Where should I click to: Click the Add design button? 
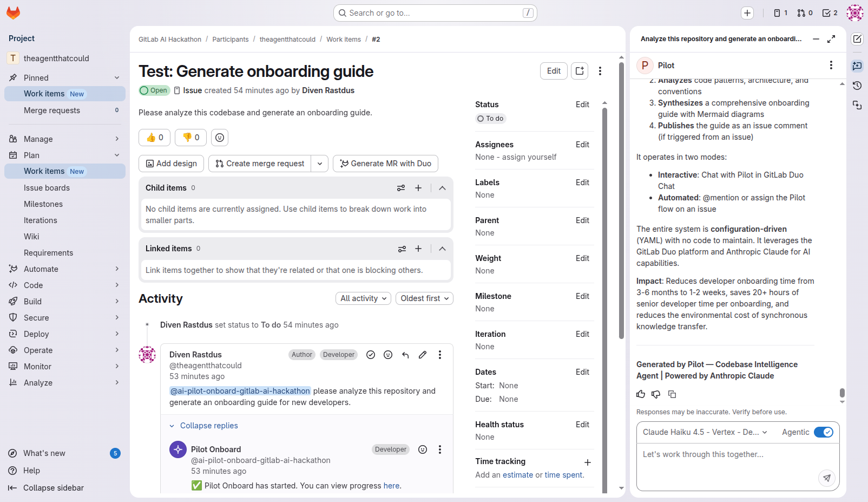tap(172, 164)
